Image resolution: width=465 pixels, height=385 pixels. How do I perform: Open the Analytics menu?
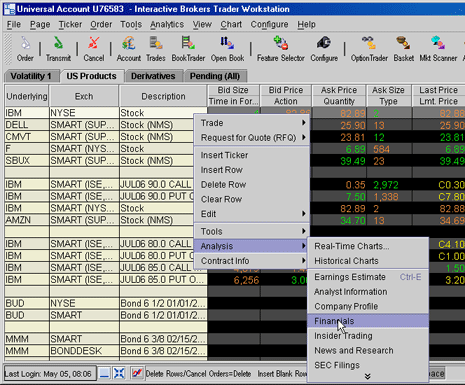point(167,24)
